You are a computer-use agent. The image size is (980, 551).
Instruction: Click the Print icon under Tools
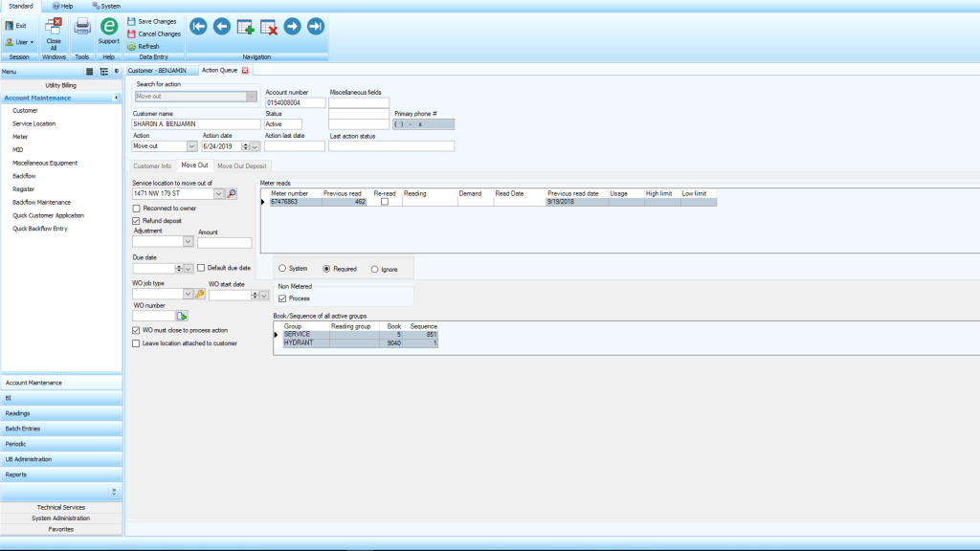pos(81,27)
